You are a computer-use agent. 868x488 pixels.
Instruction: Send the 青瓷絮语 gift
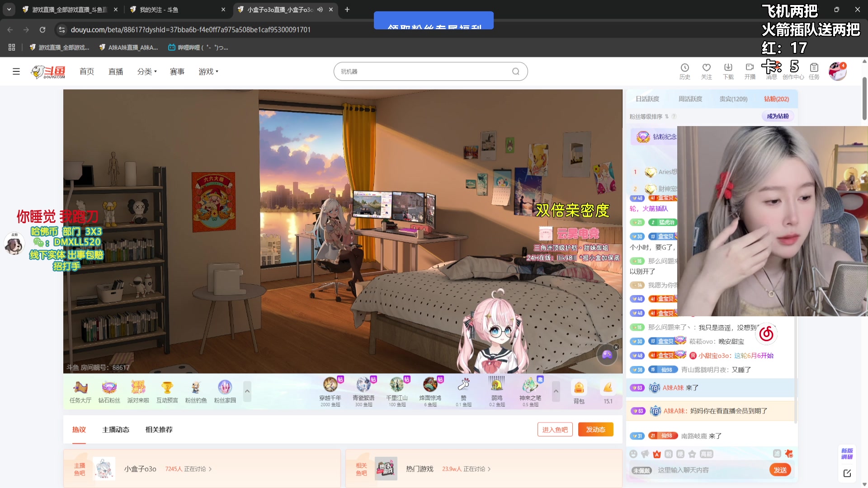[x=364, y=391]
